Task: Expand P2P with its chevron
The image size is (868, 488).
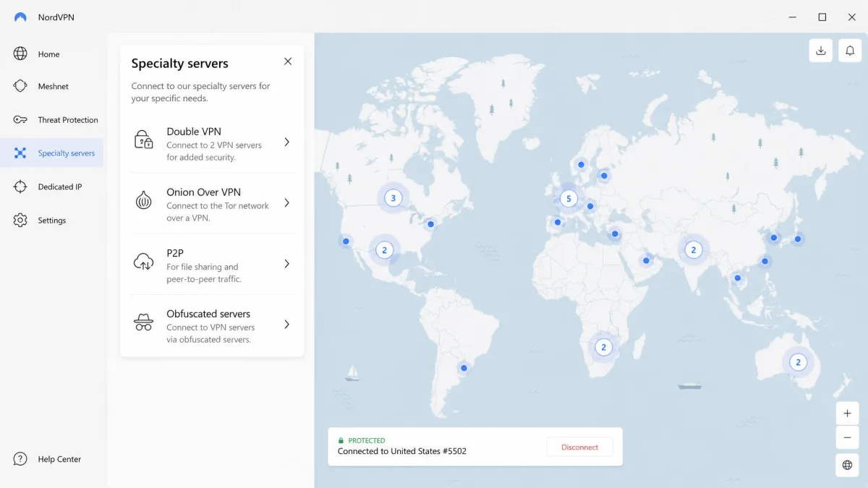Action: point(286,264)
